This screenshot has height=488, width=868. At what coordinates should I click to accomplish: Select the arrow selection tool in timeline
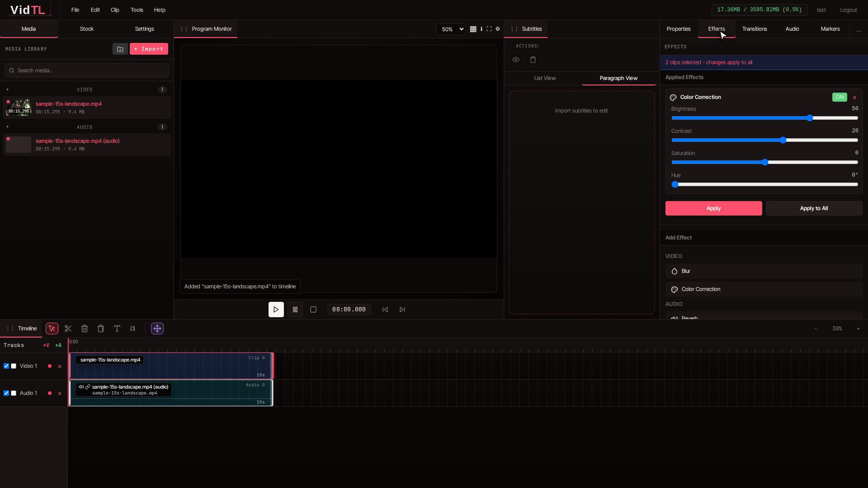click(52, 328)
